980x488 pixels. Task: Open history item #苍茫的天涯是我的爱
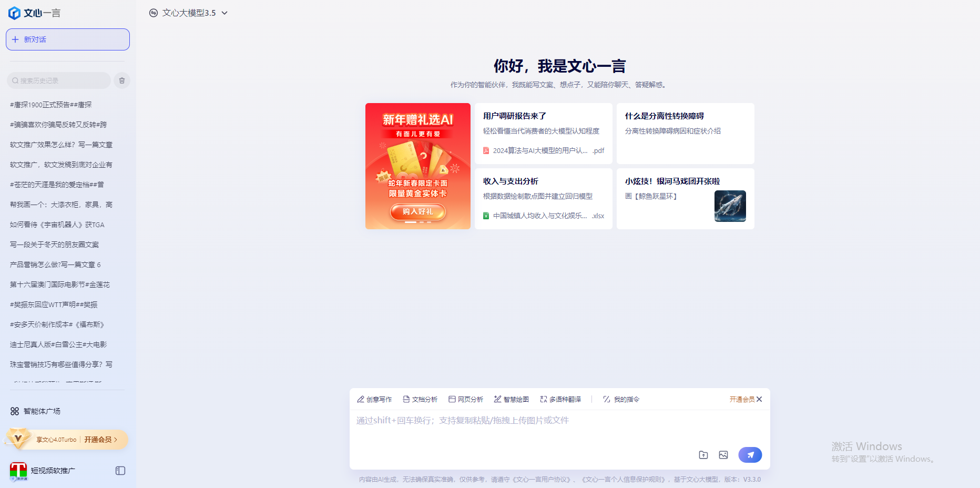coord(57,185)
